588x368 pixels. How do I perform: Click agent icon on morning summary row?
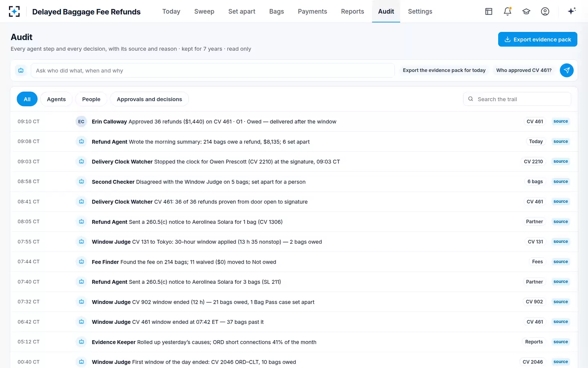81,141
